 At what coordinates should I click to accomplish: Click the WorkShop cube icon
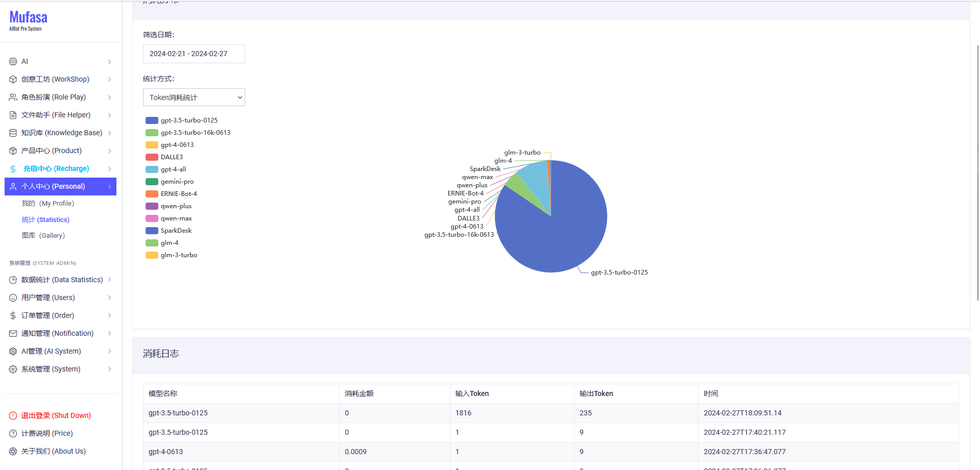[13, 80]
